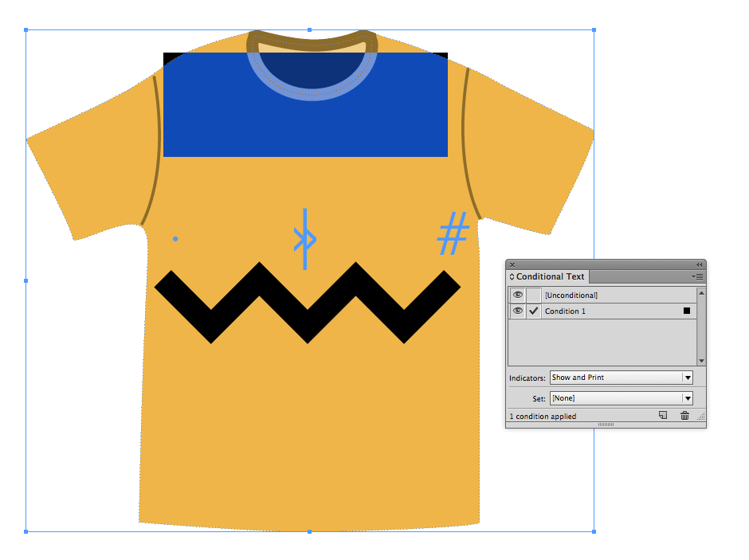Click the blue arrow marker on the shirt

[x=305, y=239]
